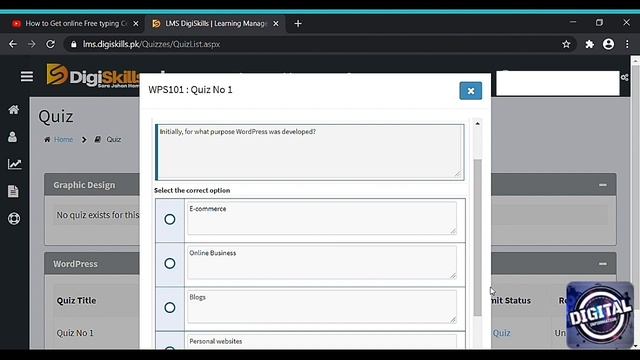This screenshot has width=640, height=360.
Task: Reload the page with refresh icon
Action: (x=50, y=44)
